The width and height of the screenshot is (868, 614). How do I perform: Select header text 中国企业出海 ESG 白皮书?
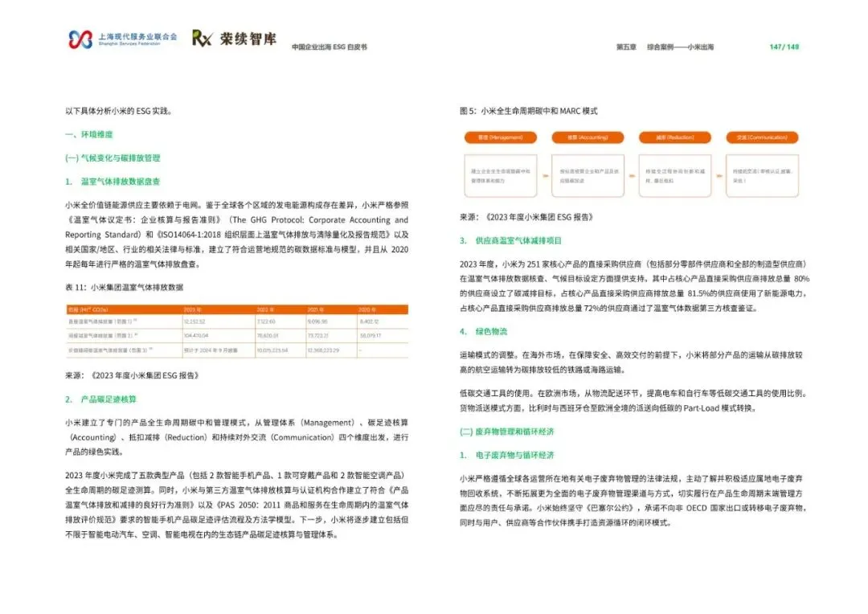pyautogui.click(x=330, y=47)
